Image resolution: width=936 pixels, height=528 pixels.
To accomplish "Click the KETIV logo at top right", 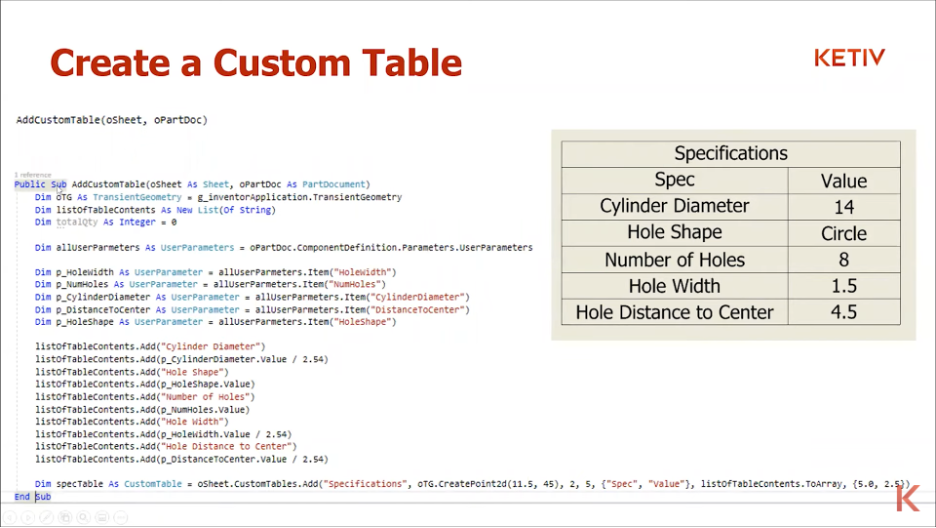I will coord(848,58).
